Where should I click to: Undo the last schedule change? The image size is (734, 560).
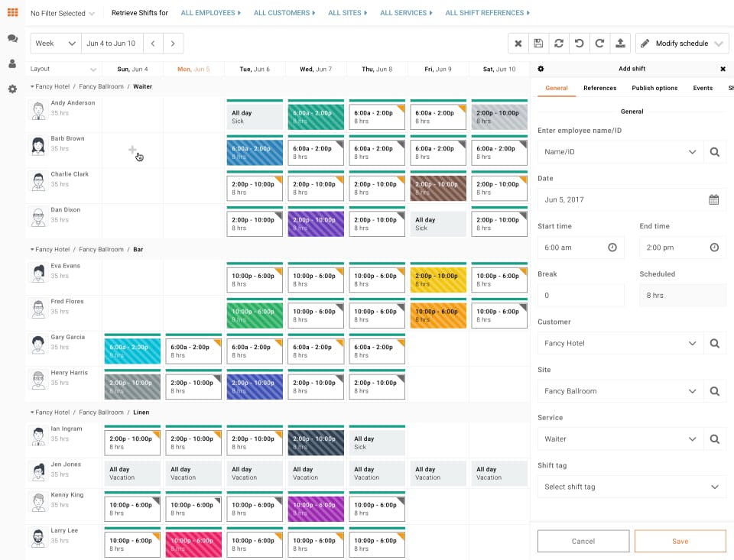pos(579,44)
